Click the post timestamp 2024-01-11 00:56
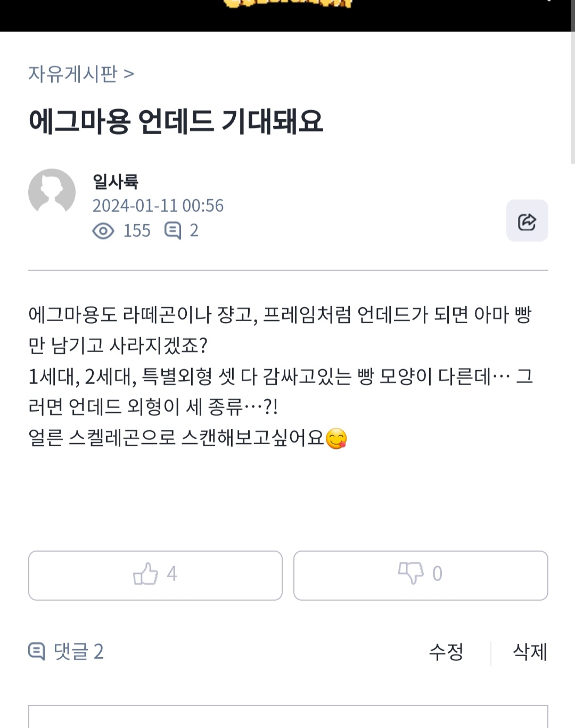Viewport: 575px width, 728px height. point(158,206)
